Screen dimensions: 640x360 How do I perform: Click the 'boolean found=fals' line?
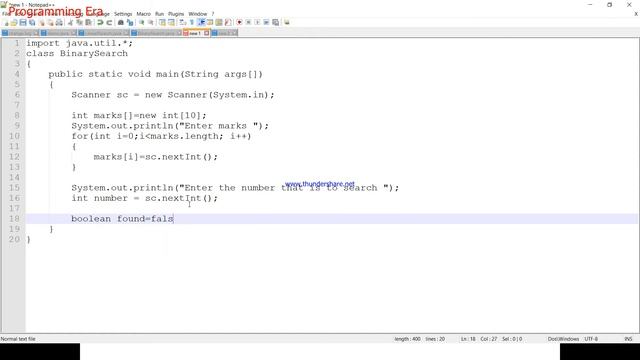click(122, 219)
